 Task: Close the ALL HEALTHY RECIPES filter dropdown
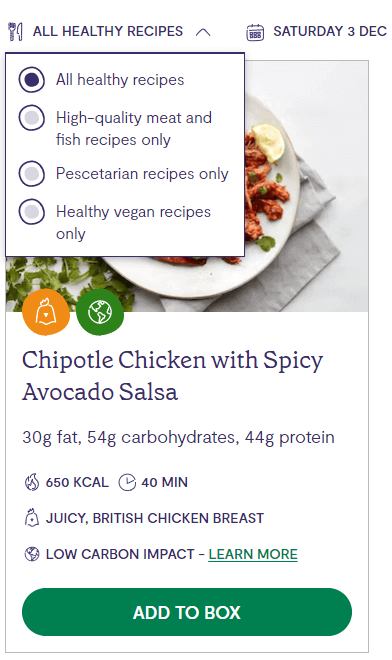[108, 32]
